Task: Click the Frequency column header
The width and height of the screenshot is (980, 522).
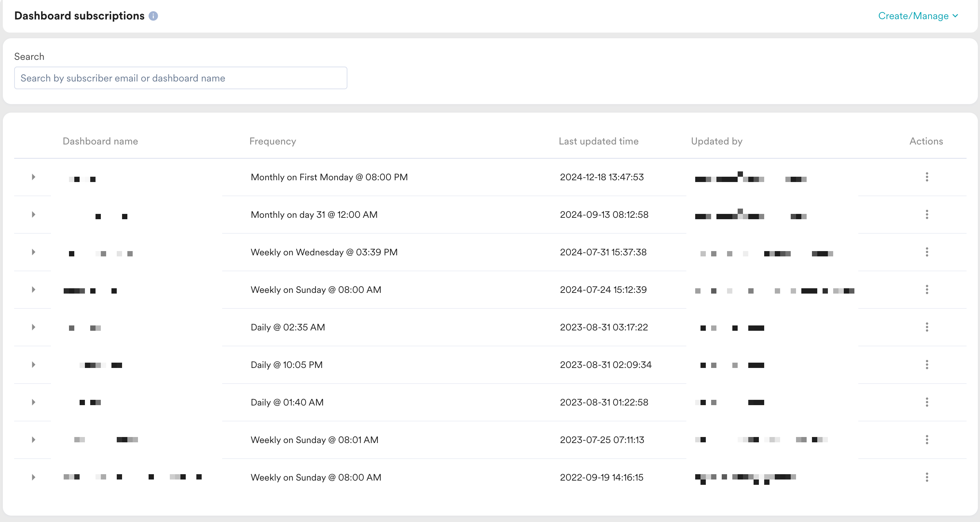Action: coord(272,141)
